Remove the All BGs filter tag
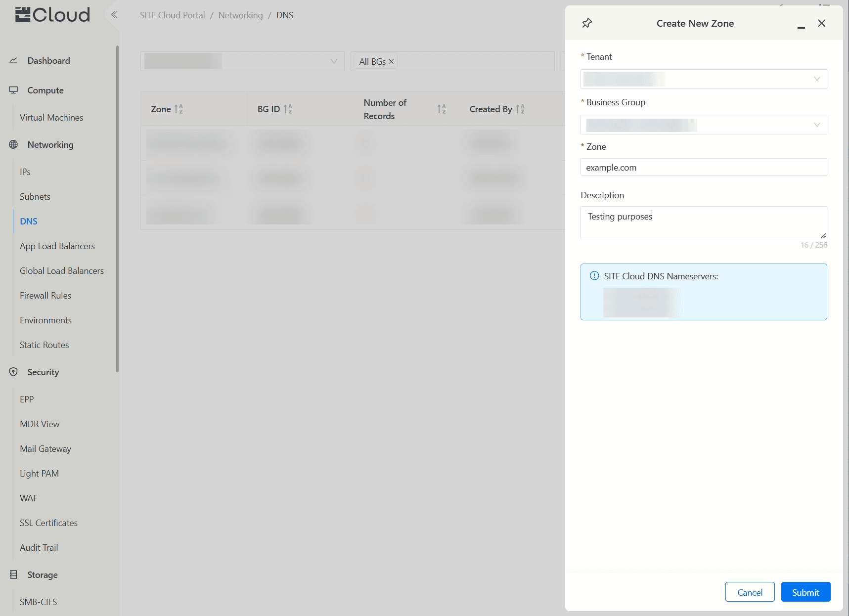The height and width of the screenshot is (616, 849). (391, 62)
